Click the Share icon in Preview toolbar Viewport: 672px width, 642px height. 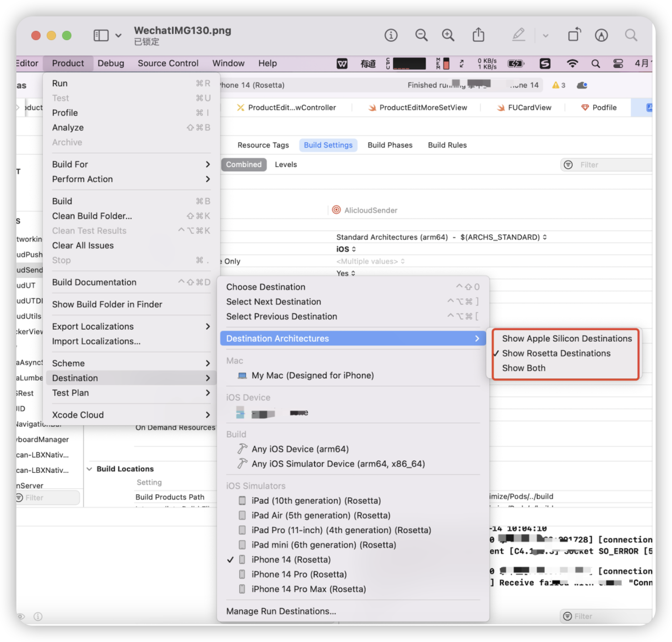pyautogui.click(x=478, y=35)
